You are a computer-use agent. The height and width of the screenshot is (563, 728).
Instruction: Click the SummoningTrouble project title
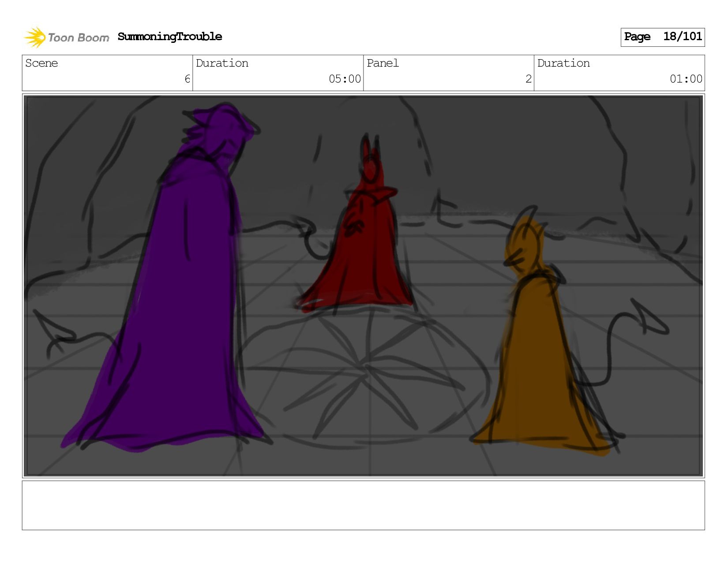170,37
